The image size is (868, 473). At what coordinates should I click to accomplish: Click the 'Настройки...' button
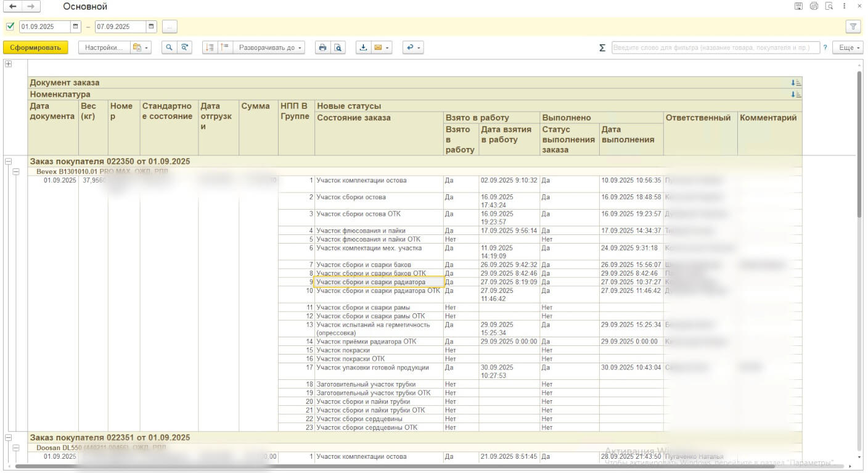click(104, 47)
